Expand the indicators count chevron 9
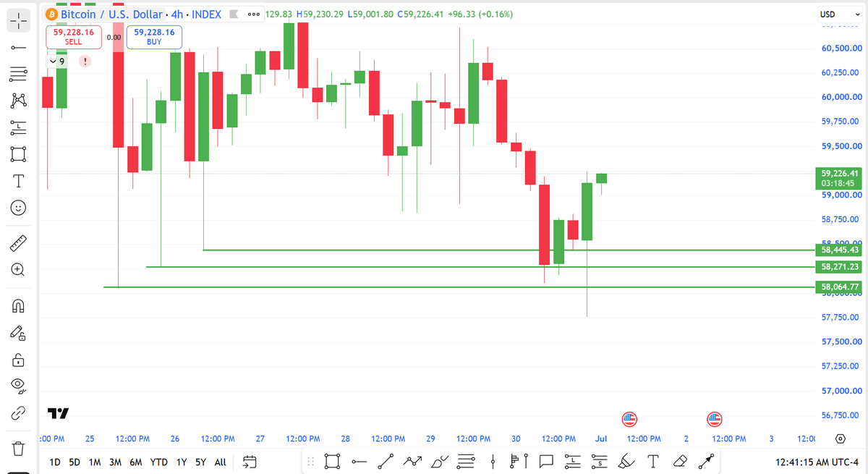Image resolution: width=868 pixels, height=474 pixels. tap(56, 62)
